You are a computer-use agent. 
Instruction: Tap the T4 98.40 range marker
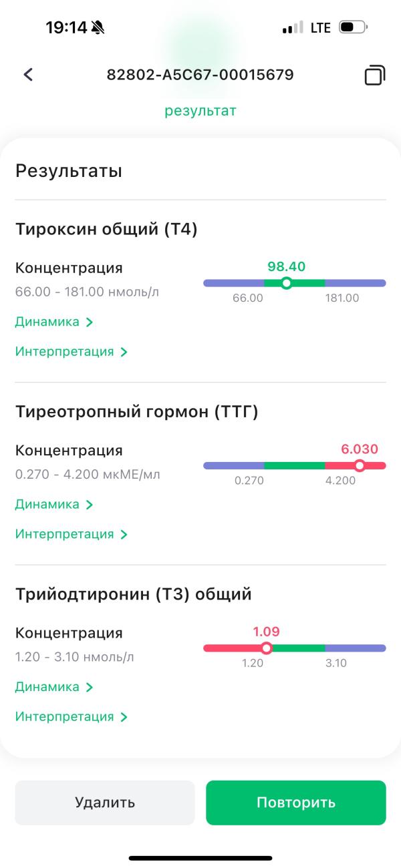pyautogui.click(x=287, y=283)
